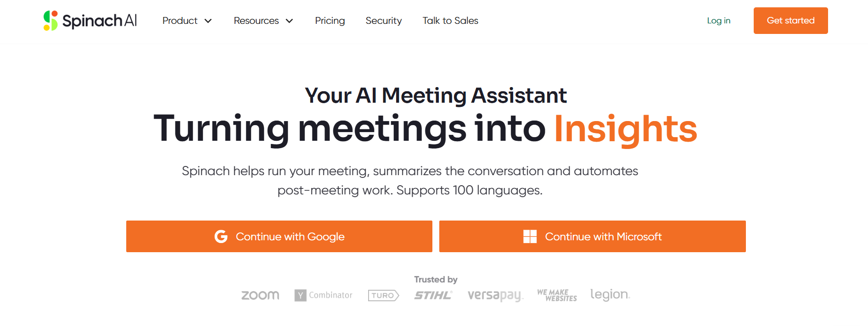Screen dimensions: 868x326
Task: Click the STIHL logo
Action: [x=433, y=295]
